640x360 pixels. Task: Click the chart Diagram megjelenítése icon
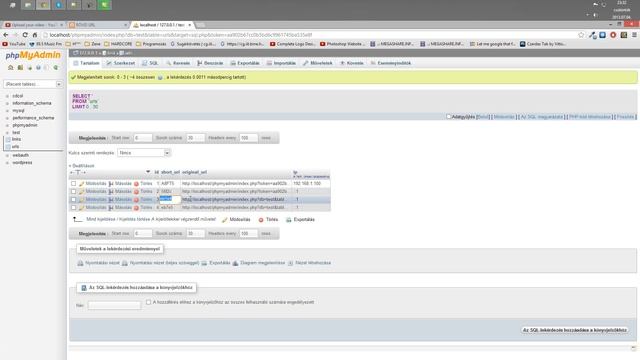[236, 263]
